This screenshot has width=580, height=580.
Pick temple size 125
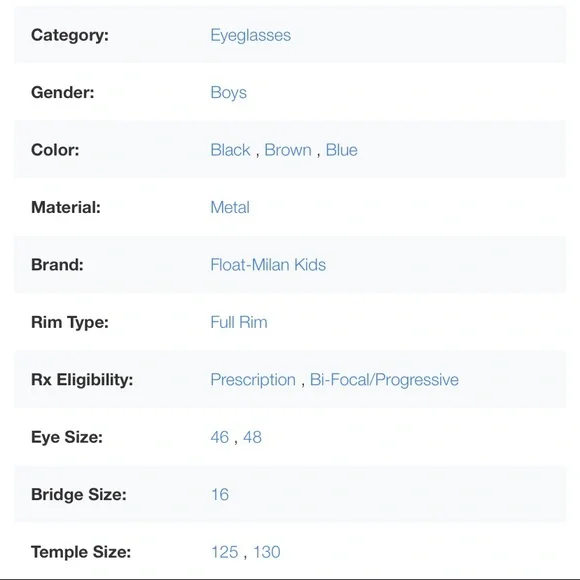pos(224,552)
